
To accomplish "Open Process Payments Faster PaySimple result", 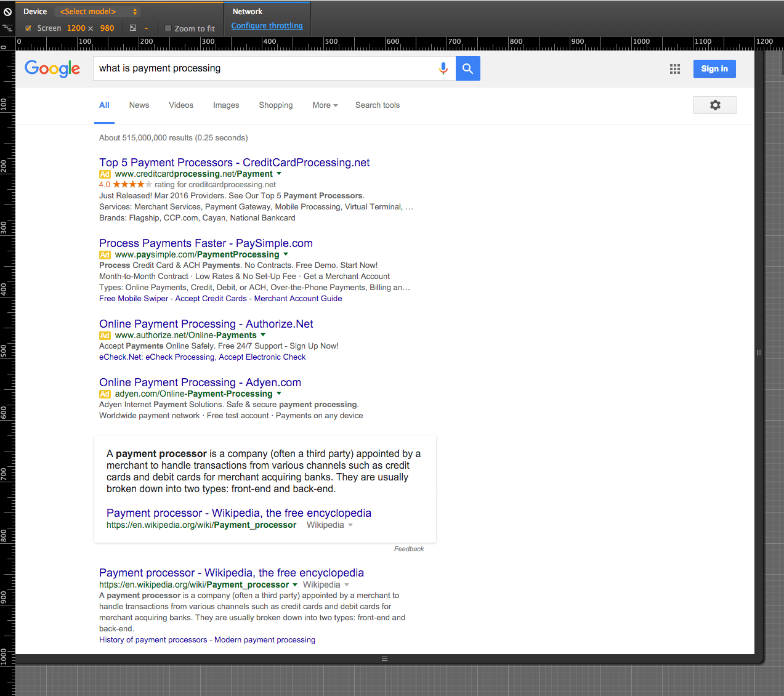I will [x=206, y=243].
